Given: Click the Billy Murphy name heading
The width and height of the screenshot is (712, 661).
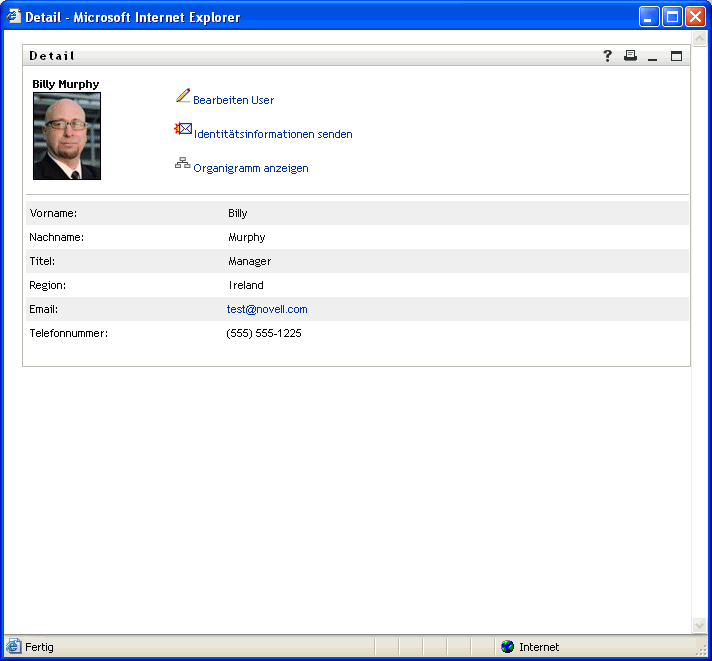Looking at the screenshot, I should point(66,84).
